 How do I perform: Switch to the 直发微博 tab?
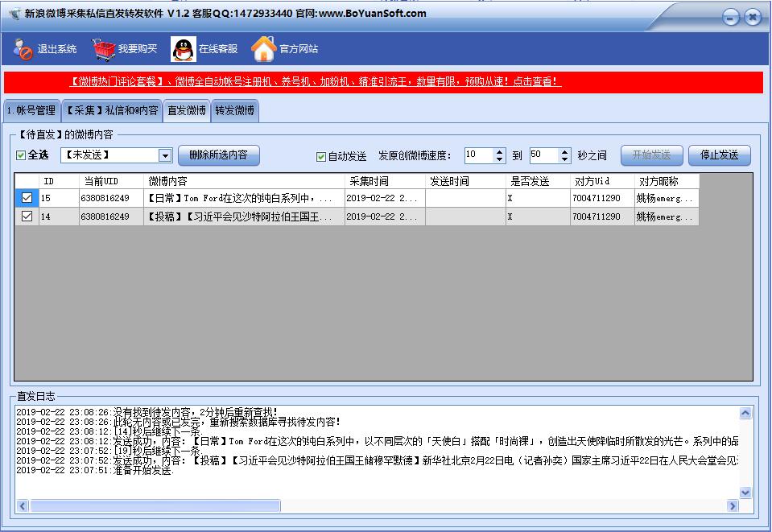[187, 110]
